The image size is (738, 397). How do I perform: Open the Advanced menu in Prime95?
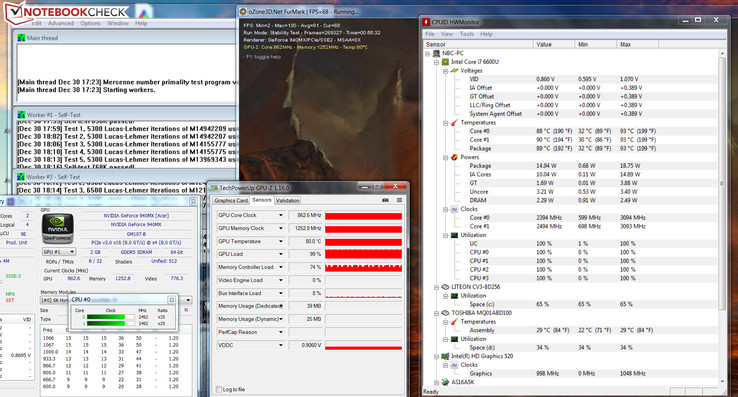tap(61, 23)
